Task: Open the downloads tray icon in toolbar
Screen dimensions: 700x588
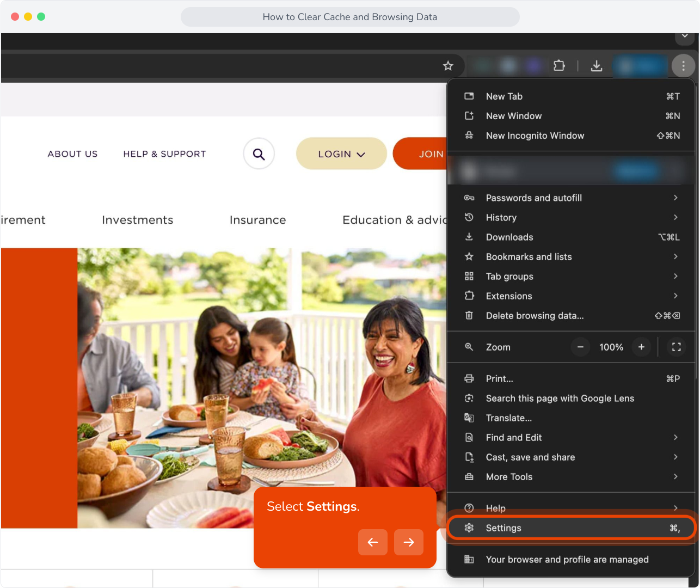Action: 597,66
